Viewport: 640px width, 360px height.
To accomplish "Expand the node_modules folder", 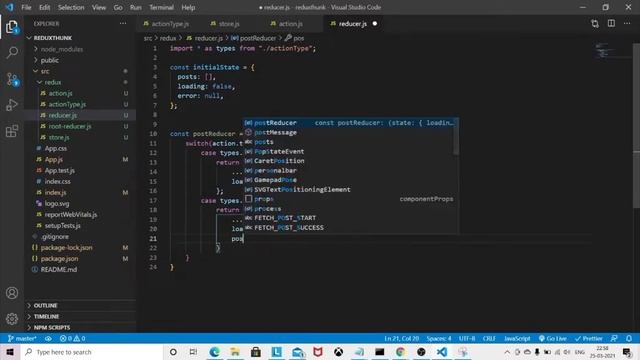I will click(62, 49).
